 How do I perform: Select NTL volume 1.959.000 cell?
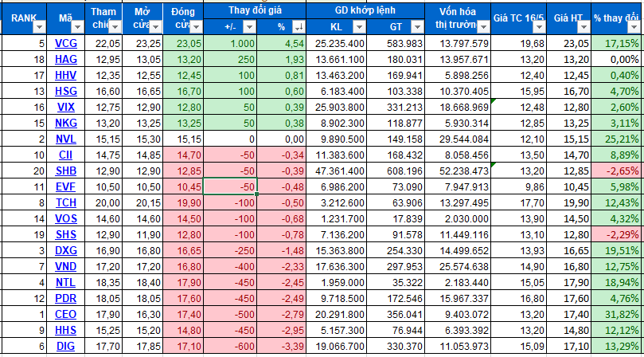click(337, 283)
